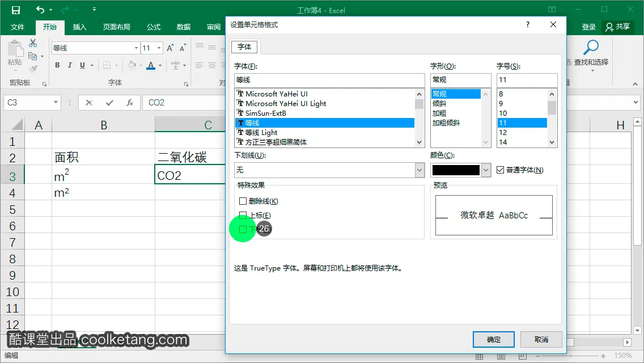The width and height of the screenshot is (644, 363).
Task: Open the Underline style dropdown arrow
Action: 92,65
